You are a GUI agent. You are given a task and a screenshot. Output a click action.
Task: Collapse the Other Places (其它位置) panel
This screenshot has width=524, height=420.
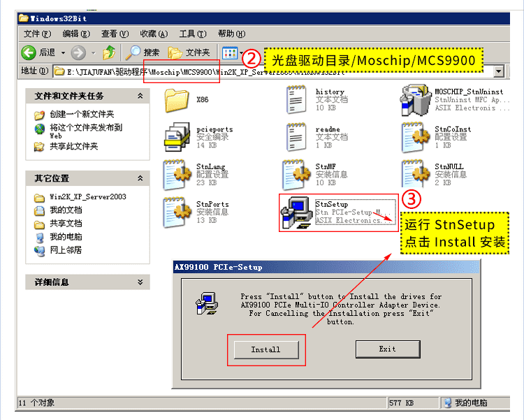[x=140, y=178]
